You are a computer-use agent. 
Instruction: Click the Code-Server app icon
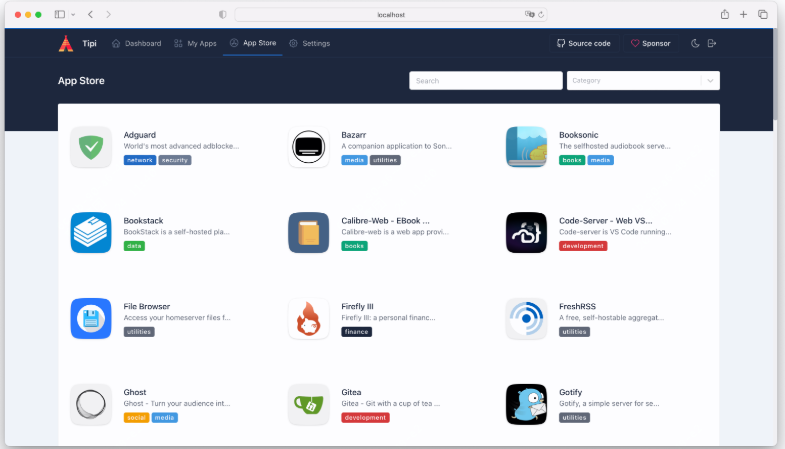coord(526,232)
